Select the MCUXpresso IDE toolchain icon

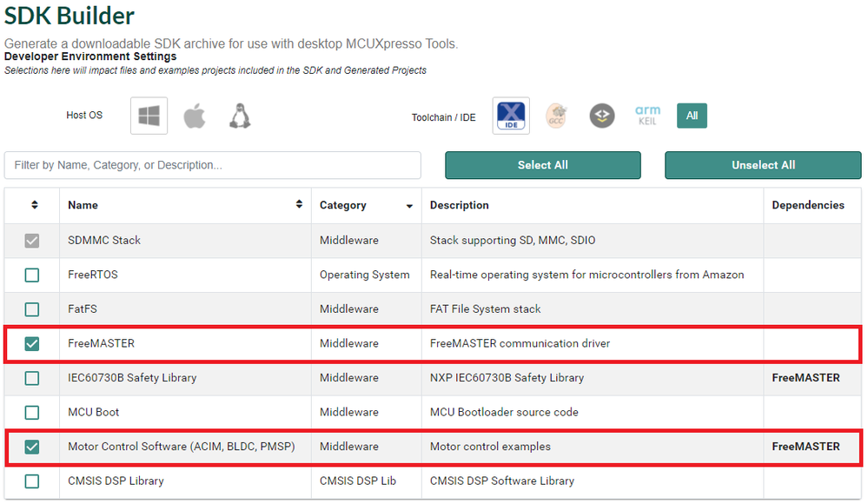coord(511,116)
